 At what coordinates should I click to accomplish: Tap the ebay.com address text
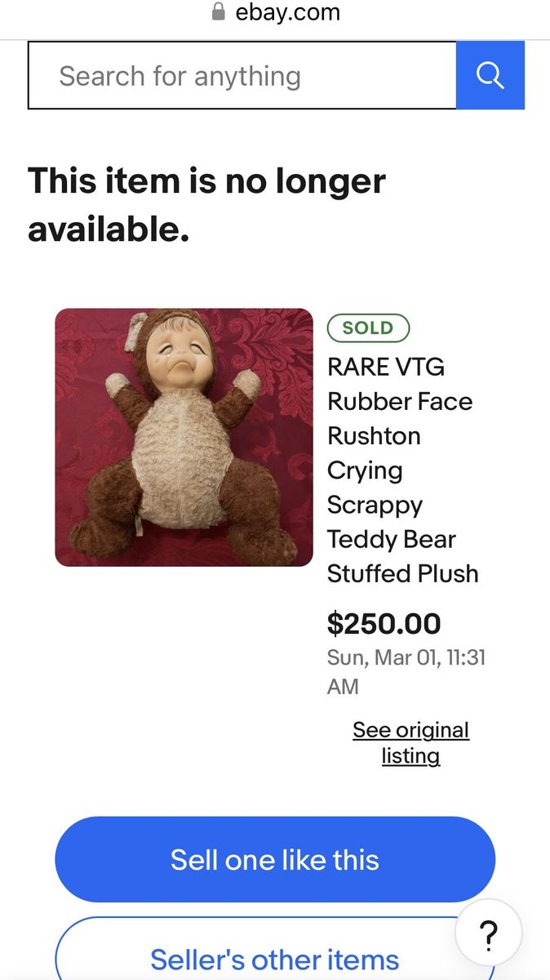point(287,12)
